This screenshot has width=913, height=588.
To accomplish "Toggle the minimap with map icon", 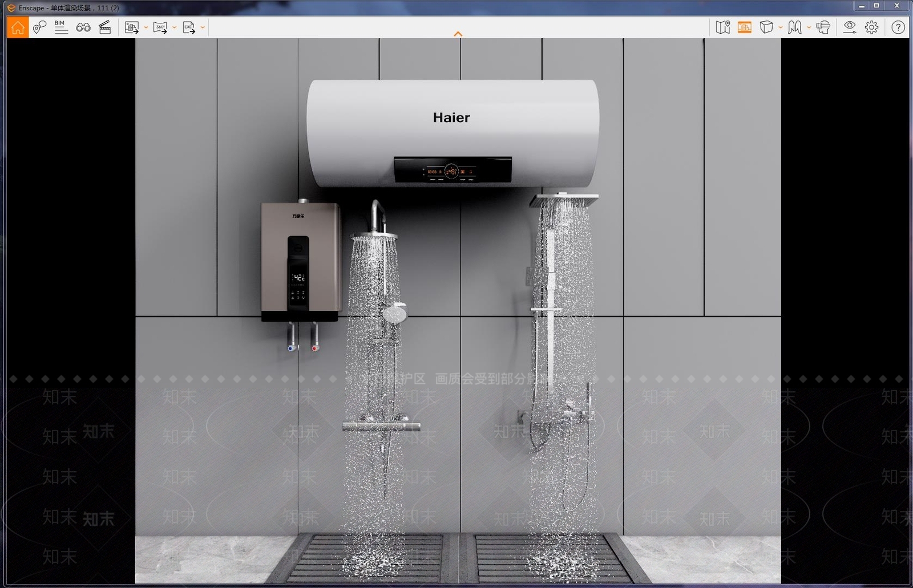I will [723, 27].
